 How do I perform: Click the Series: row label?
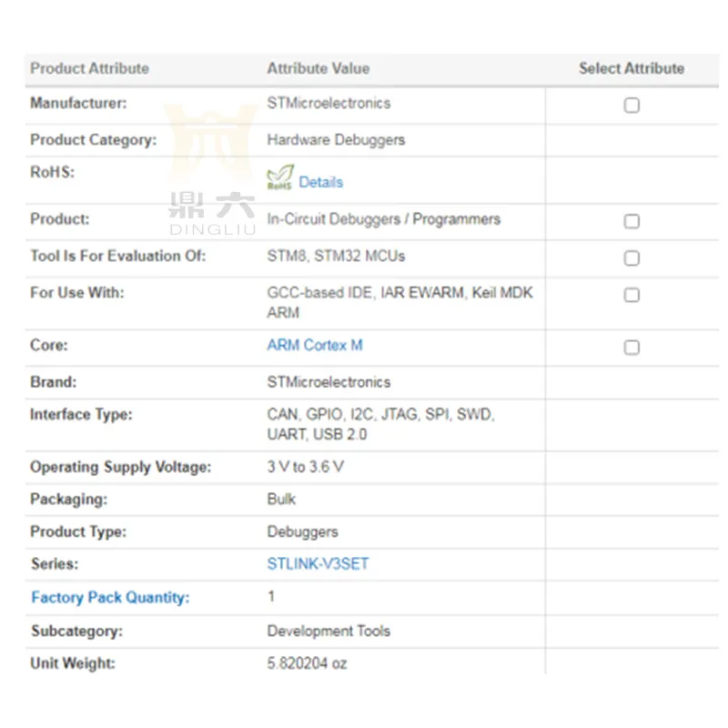[x=55, y=563]
